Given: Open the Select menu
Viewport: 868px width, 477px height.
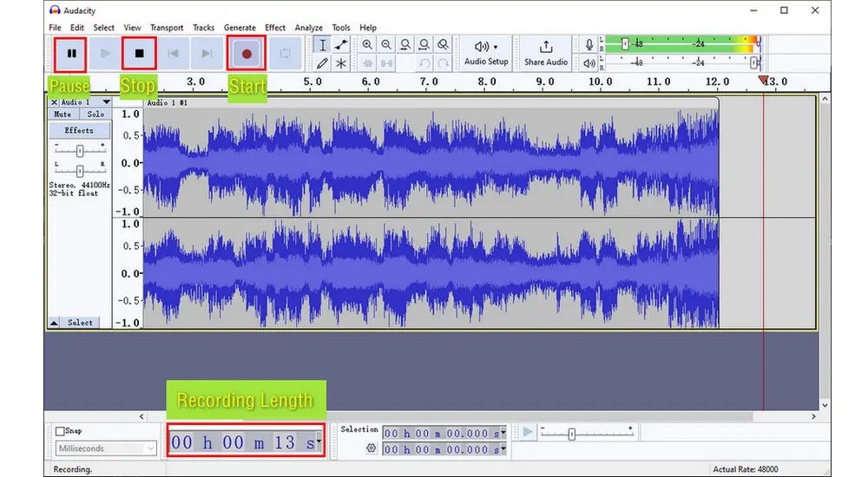Looking at the screenshot, I should [x=103, y=28].
